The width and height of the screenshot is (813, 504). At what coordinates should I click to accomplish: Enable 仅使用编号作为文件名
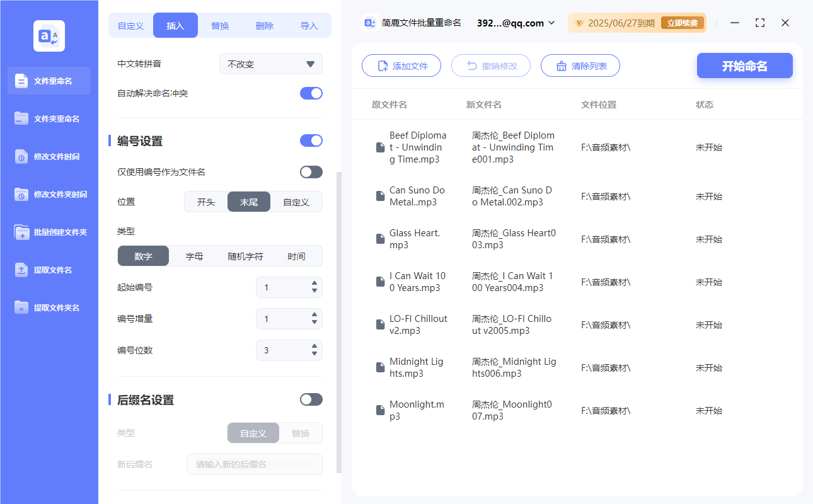point(311,171)
